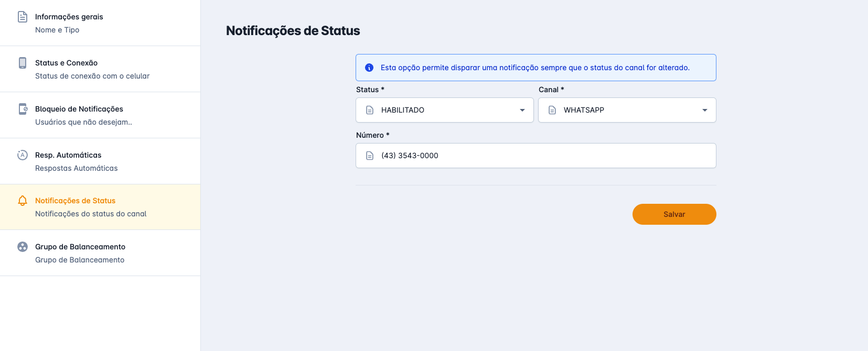Viewport: 868px width, 351px height.
Task: Click the phone icon for Status e Conexão
Action: (x=23, y=63)
